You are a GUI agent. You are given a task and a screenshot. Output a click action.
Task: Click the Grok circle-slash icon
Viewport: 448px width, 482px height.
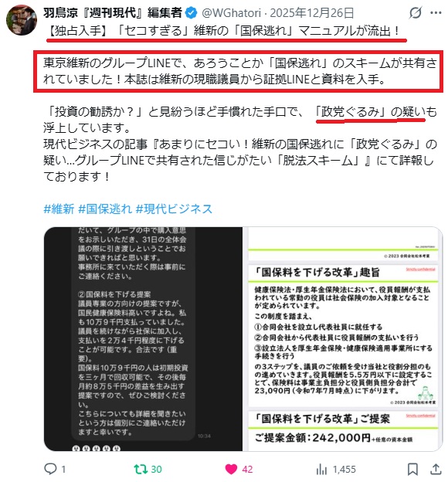[416, 13]
